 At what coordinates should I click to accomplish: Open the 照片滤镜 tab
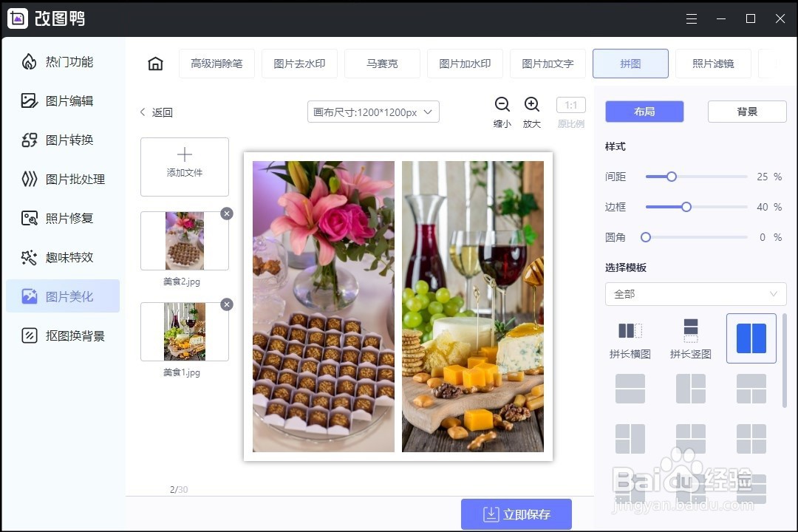(713, 64)
